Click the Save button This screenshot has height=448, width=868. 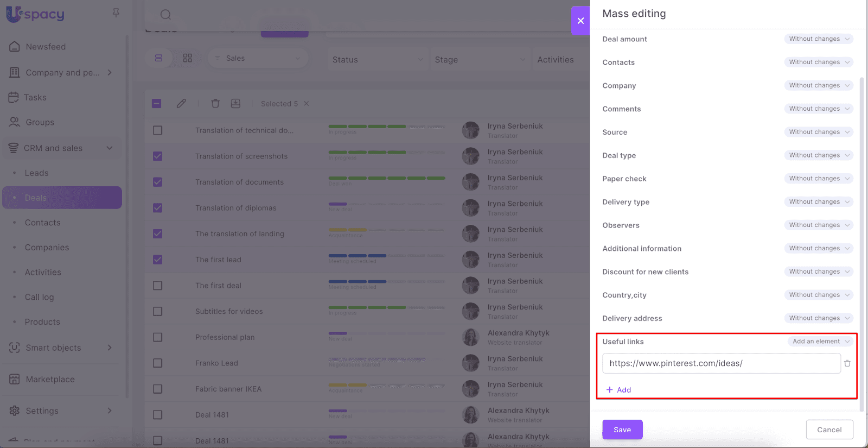(x=622, y=430)
